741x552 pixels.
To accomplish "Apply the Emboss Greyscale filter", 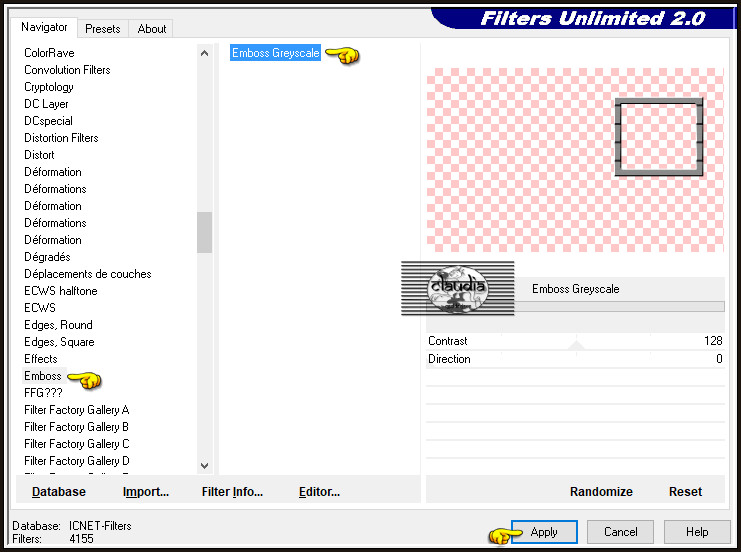I will (x=544, y=532).
